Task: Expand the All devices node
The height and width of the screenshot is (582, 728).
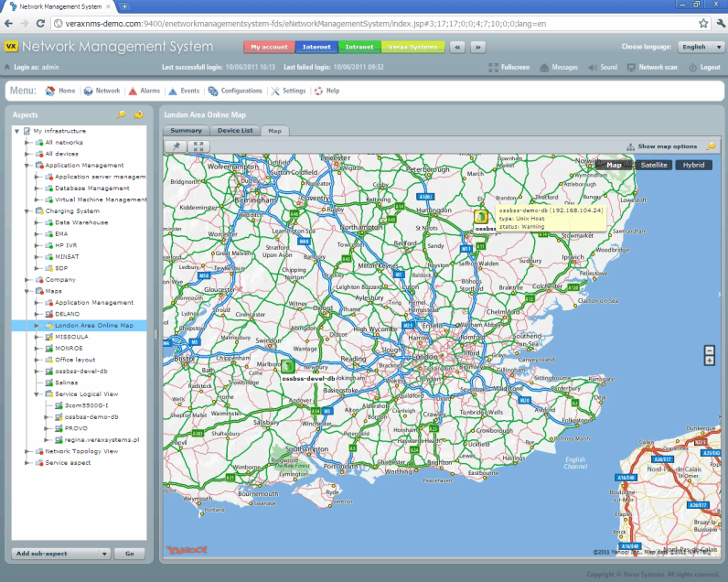Action: [x=27, y=154]
